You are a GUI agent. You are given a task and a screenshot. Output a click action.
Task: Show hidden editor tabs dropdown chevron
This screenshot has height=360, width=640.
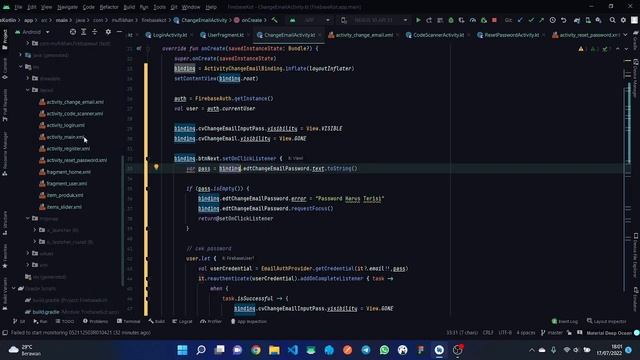(625, 35)
